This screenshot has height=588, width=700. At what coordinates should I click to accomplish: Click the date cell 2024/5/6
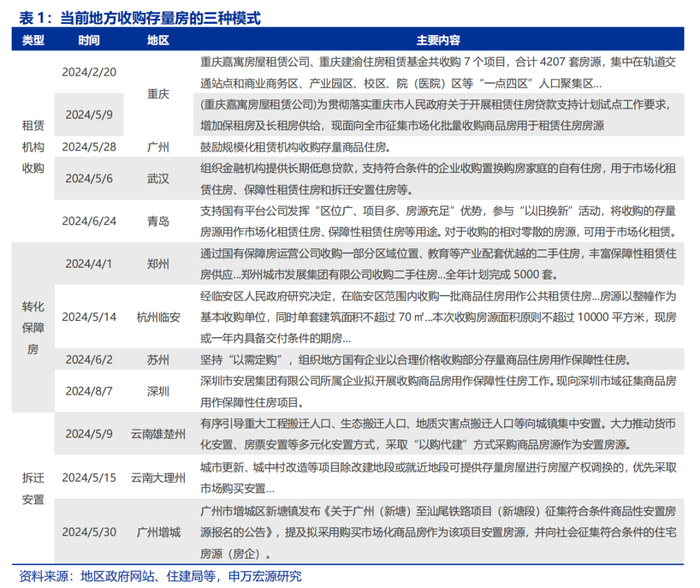click(89, 179)
